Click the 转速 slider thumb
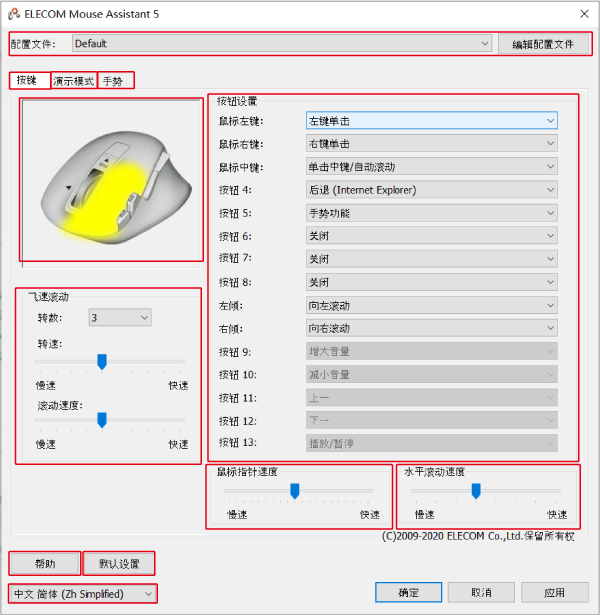The image size is (600, 615). (102, 362)
